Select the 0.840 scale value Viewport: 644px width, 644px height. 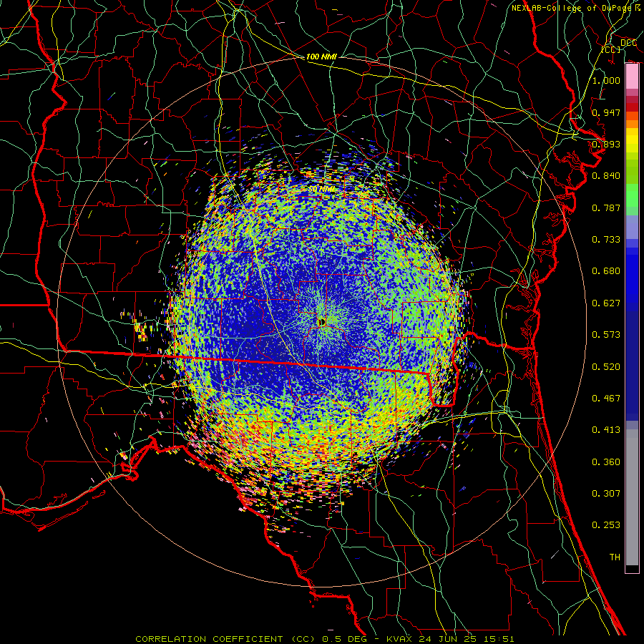(606, 175)
